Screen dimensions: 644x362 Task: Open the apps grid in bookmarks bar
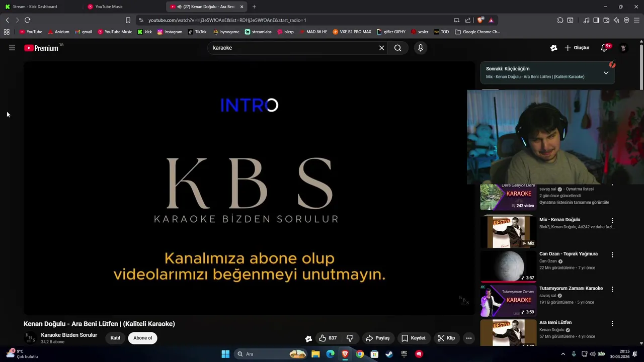(7, 32)
